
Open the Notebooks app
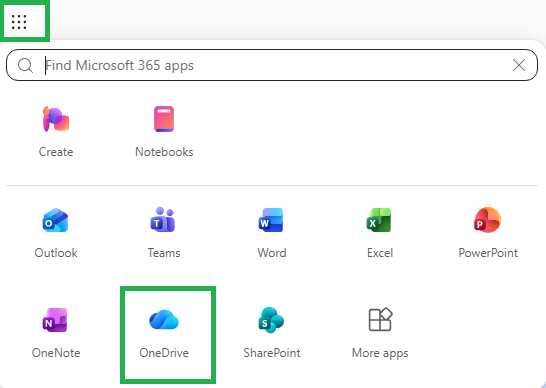pos(164,132)
